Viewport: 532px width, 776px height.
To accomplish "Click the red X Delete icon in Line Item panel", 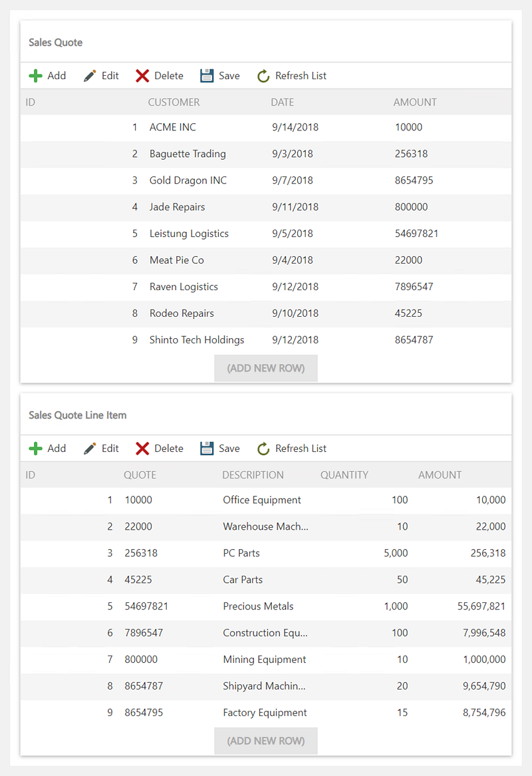I will [142, 449].
